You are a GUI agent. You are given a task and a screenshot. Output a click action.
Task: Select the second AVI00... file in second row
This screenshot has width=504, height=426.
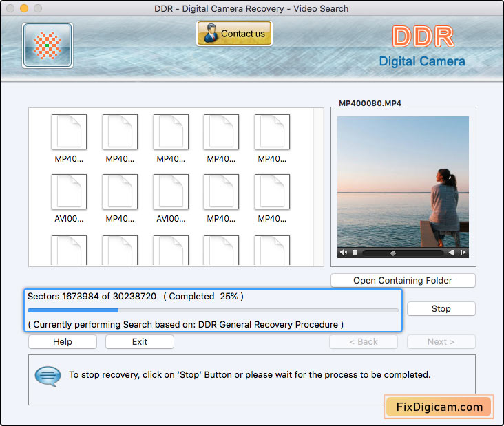point(171,198)
